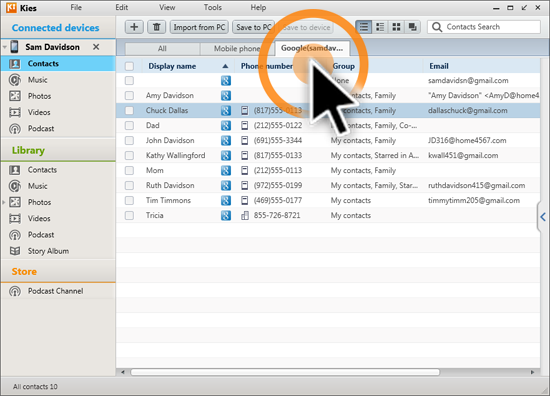This screenshot has width=550, height=396.
Task: Disconnect Sam Davidson device with X
Action: coord(96,47)
